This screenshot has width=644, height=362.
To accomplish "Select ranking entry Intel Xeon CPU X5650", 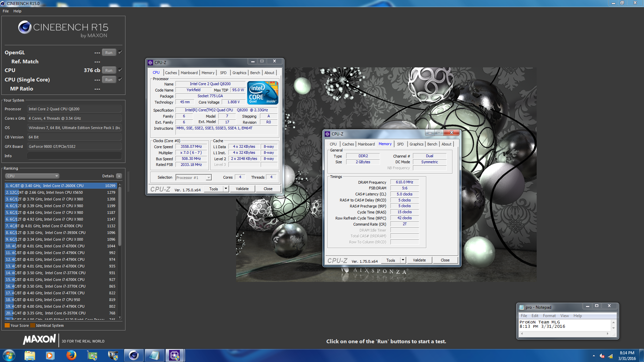I will [61, 192].
